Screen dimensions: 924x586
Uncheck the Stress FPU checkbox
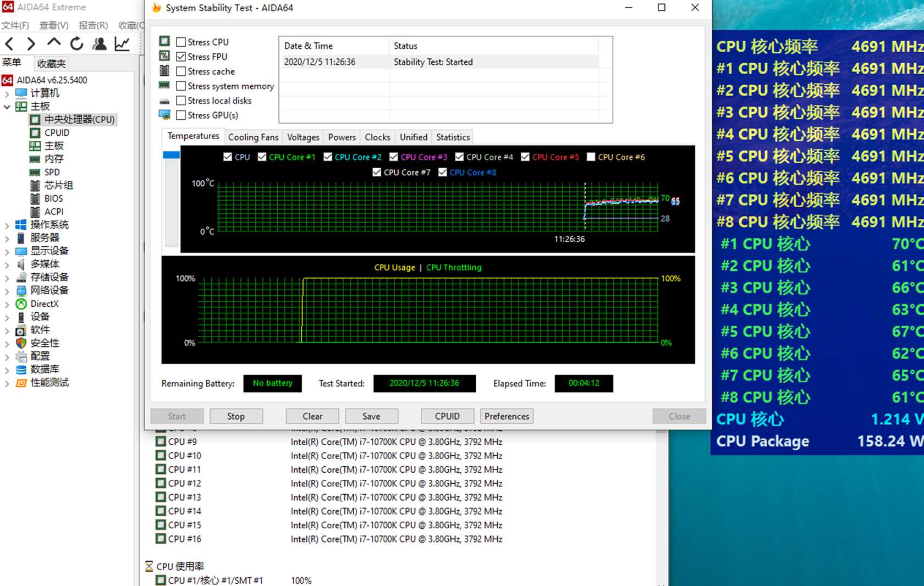click(181, 57)
